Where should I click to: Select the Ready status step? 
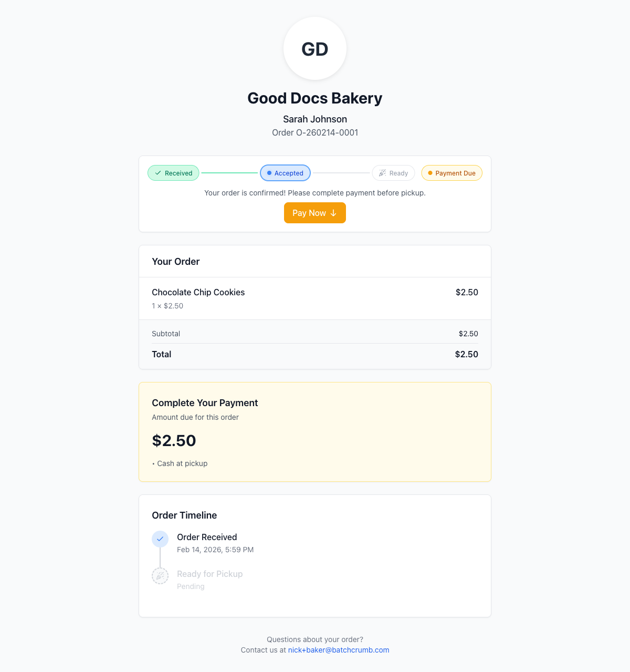point(394,173)
